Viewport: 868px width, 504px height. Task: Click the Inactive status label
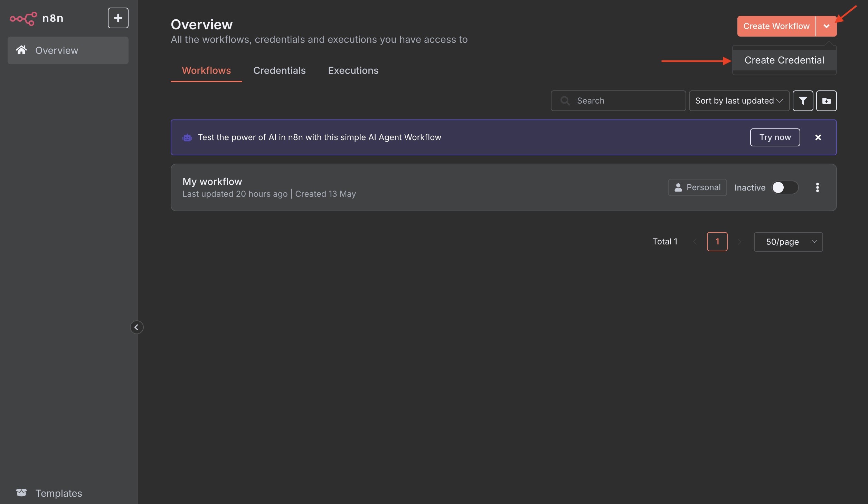tap(750, 187)
